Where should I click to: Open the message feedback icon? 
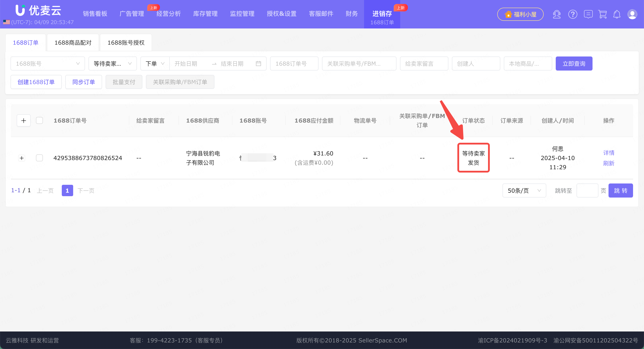point(588,14)
